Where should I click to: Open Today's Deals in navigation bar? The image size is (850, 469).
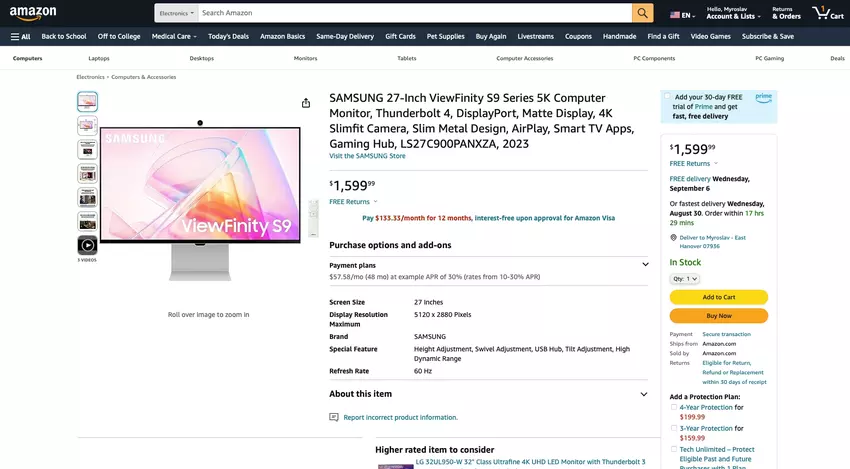[228, 36]
